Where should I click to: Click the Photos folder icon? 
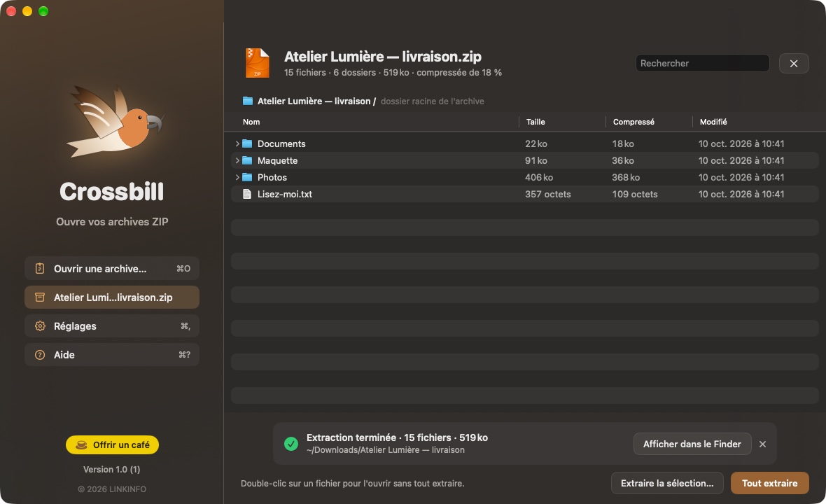247,177
